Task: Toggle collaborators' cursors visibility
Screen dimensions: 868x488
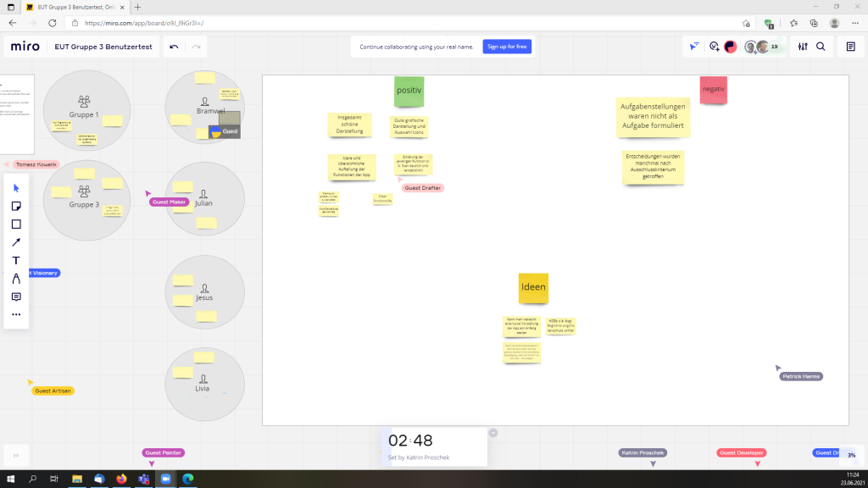Action: 693,47
